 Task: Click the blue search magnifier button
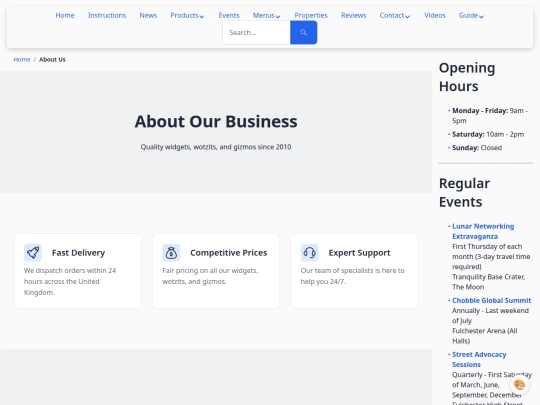coord(303,32)
